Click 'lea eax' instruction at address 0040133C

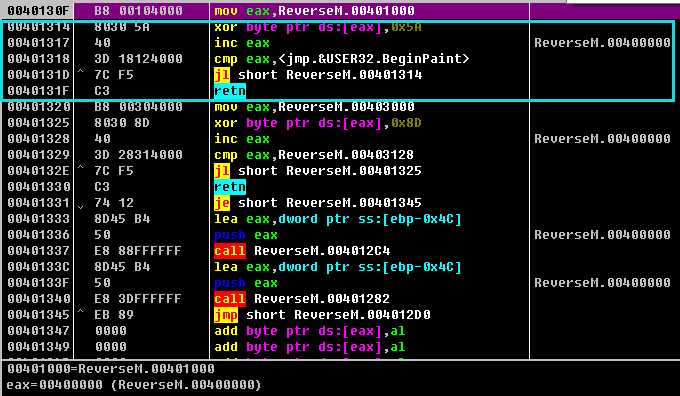coord(338,267)
